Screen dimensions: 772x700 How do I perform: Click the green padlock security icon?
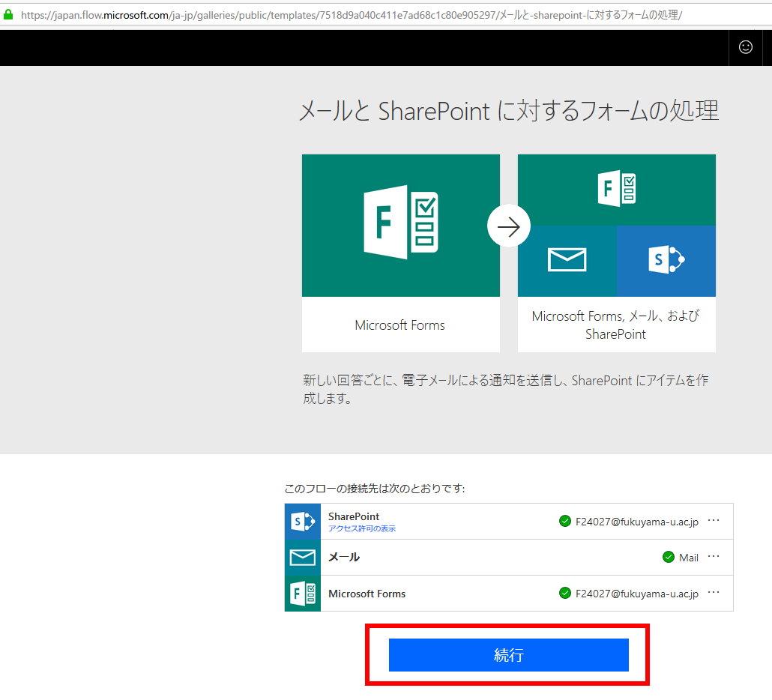click(8, 15)
